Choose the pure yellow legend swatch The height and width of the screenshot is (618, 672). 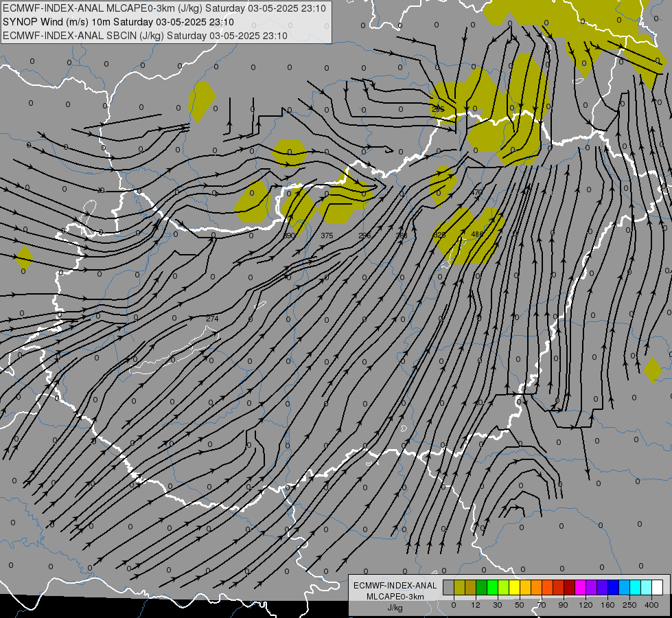tap(515, 588)
